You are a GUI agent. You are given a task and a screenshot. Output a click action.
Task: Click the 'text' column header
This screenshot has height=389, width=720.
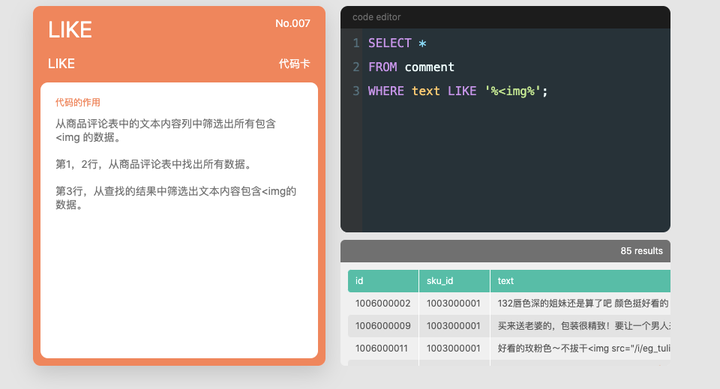pyautogui.click(x=580, y=281)
